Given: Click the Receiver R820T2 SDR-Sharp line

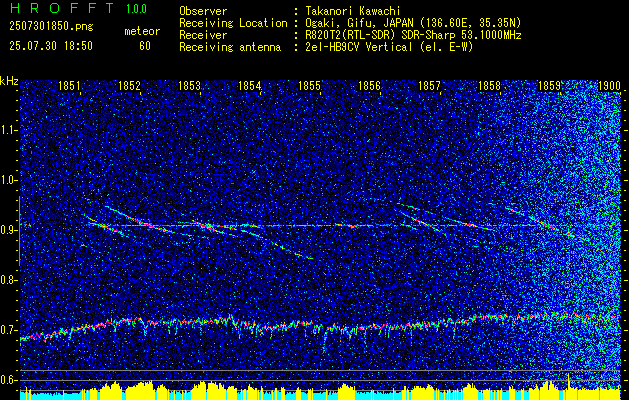Looking at the screenshot, I should pos(414,35).
